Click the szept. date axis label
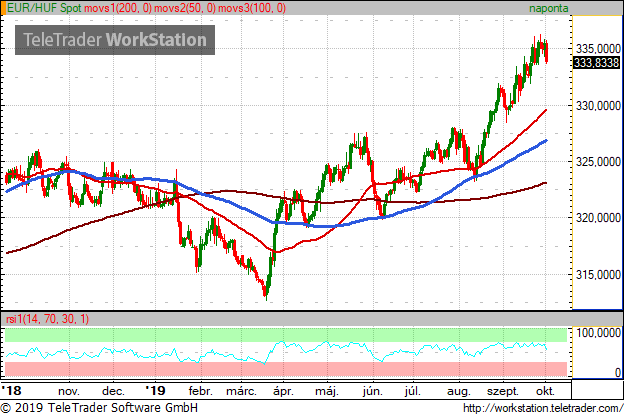The image size is (624, 417). coord(503,391)
